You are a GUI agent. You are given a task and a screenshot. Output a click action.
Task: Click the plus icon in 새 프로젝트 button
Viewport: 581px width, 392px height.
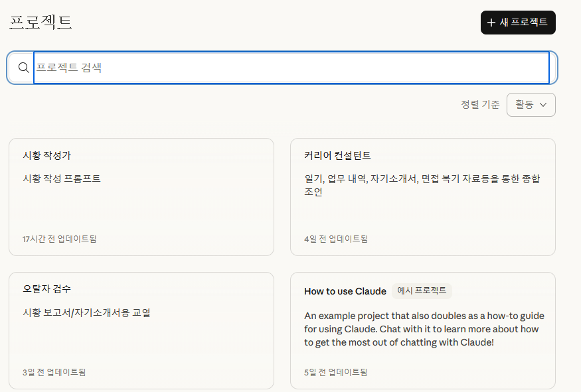491,23
